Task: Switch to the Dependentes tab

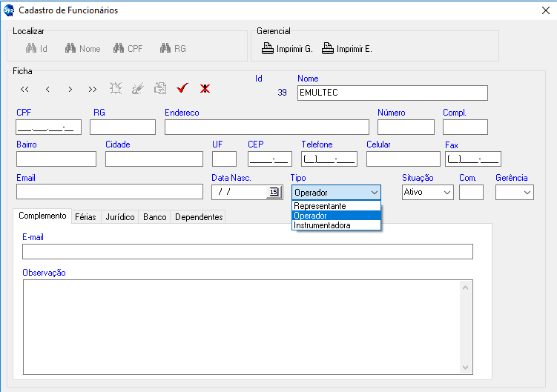Action: (199, 217)
